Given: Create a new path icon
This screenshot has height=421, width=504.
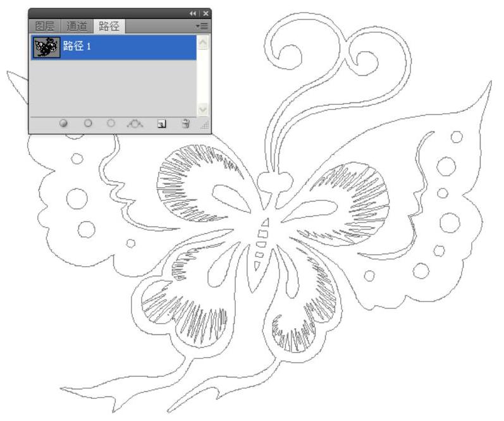Looking at the screenshot, I should [x=162, y=124].
